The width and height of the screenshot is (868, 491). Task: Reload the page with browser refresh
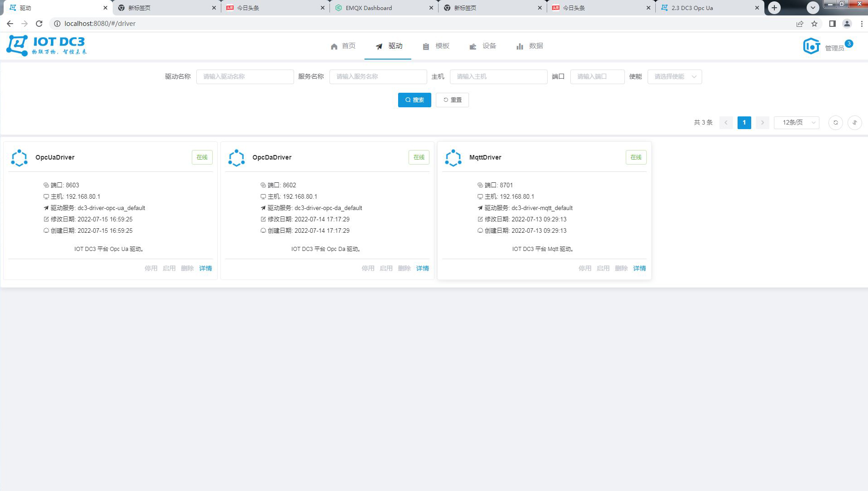tap(39, 24)
